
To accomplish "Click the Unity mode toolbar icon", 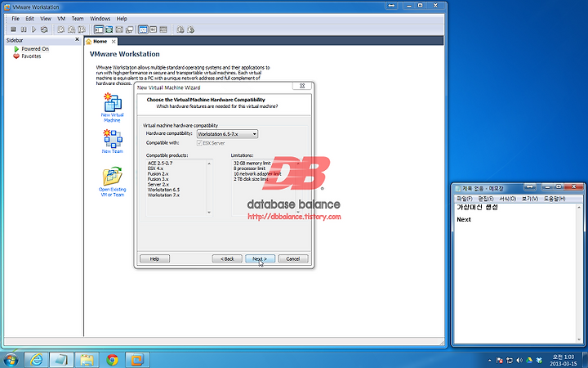I will (129, 29).
